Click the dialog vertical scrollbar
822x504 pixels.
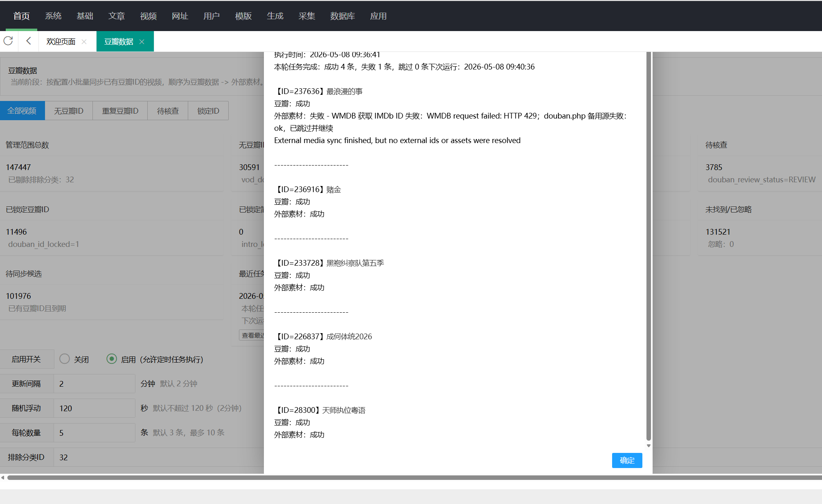649,246
